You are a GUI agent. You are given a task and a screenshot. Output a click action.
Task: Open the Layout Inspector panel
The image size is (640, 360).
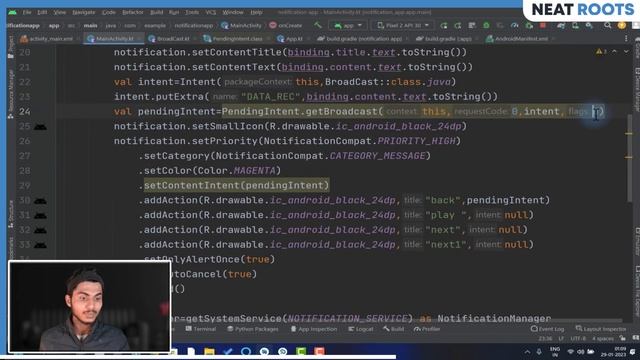(601, 329)
